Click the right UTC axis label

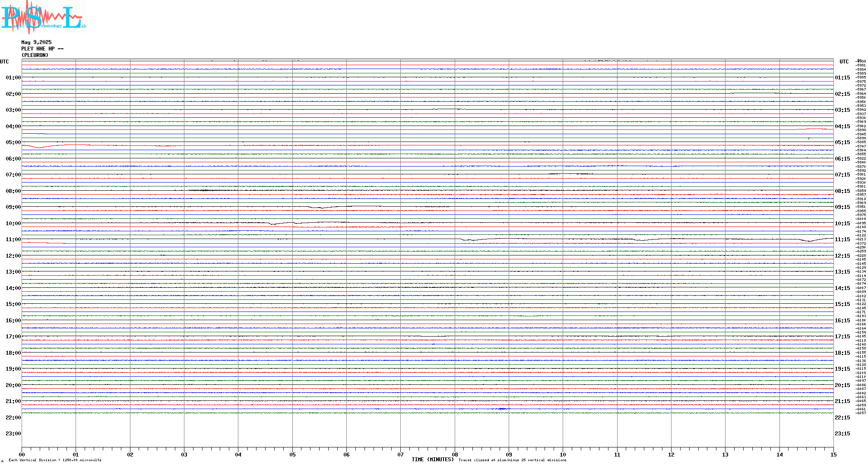(844, 62)
